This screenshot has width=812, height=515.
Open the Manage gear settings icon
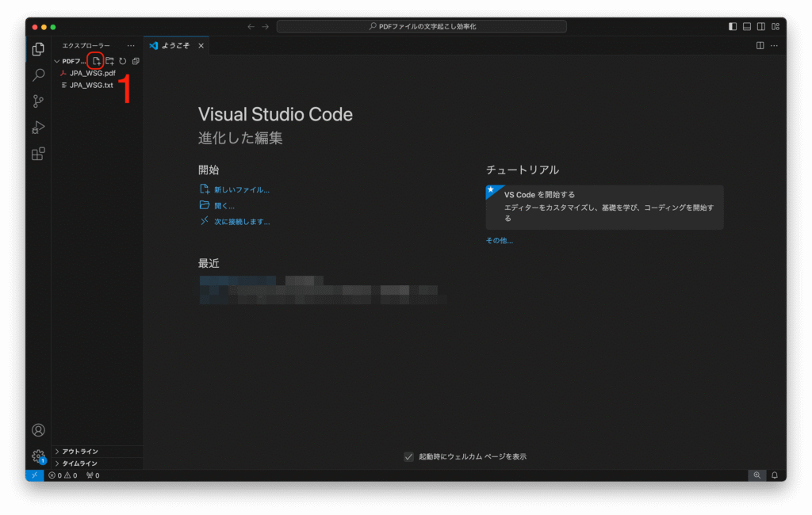38,456
